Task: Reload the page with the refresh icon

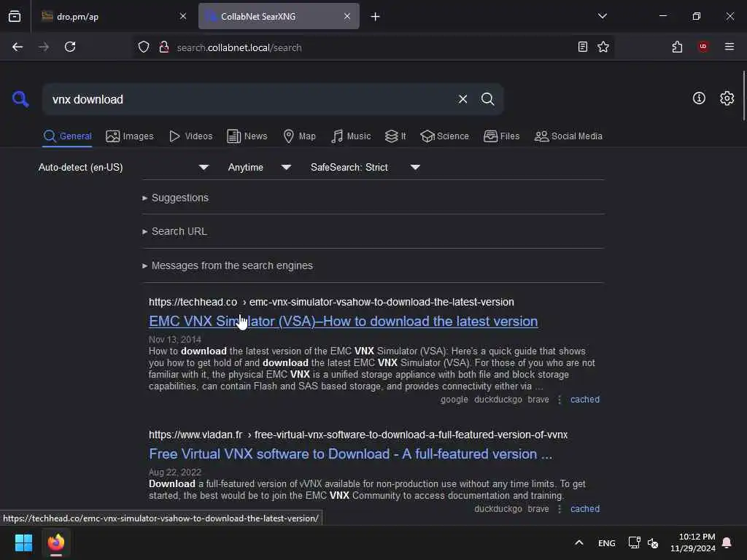Action: pyautogui.click(x=70, y=47)
